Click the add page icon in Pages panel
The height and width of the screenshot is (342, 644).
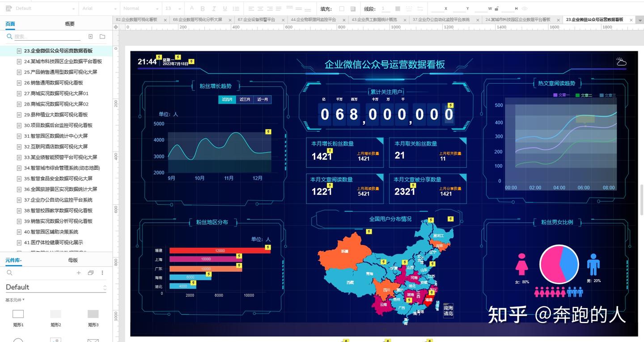(90, 37)
